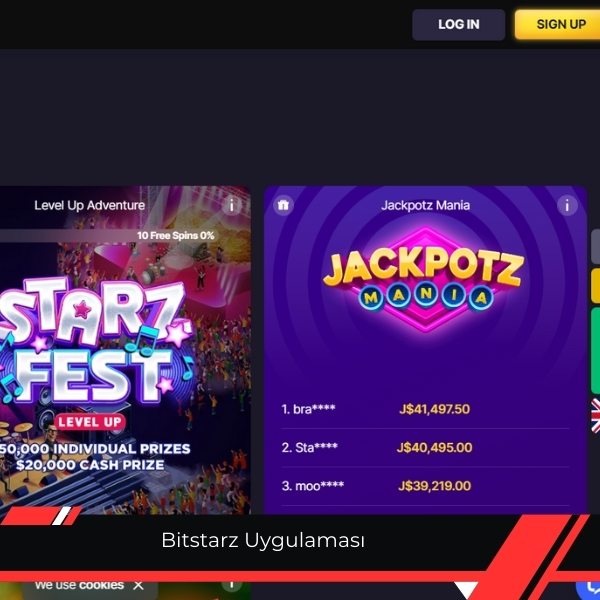Dismiss the cookies notice with X
Image resolution: width=600 pixels, height=600 pixels.
139,585
